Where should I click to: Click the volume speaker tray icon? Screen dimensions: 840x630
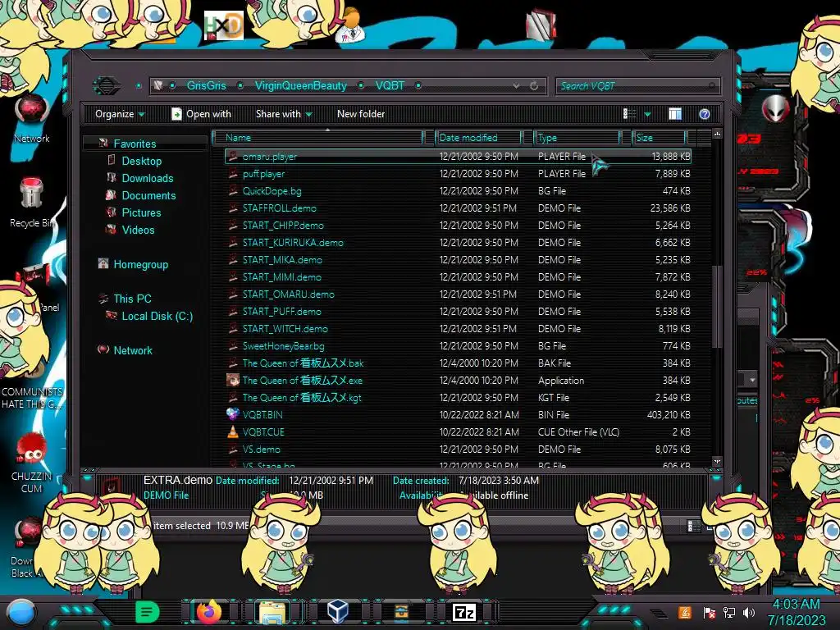(749, 612)
